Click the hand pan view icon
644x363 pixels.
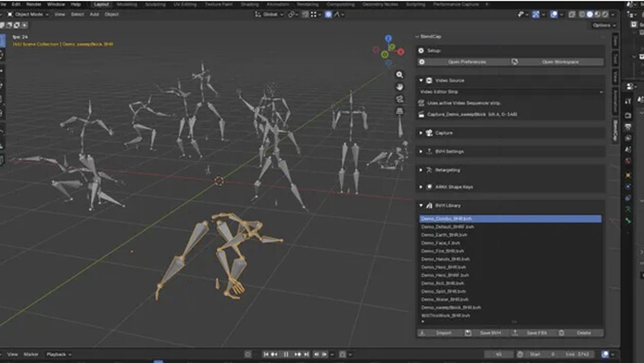point(400,87)
